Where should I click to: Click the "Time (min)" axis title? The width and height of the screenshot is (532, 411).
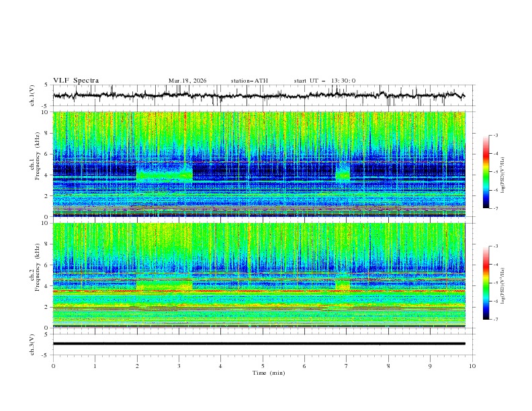[269, 373]
